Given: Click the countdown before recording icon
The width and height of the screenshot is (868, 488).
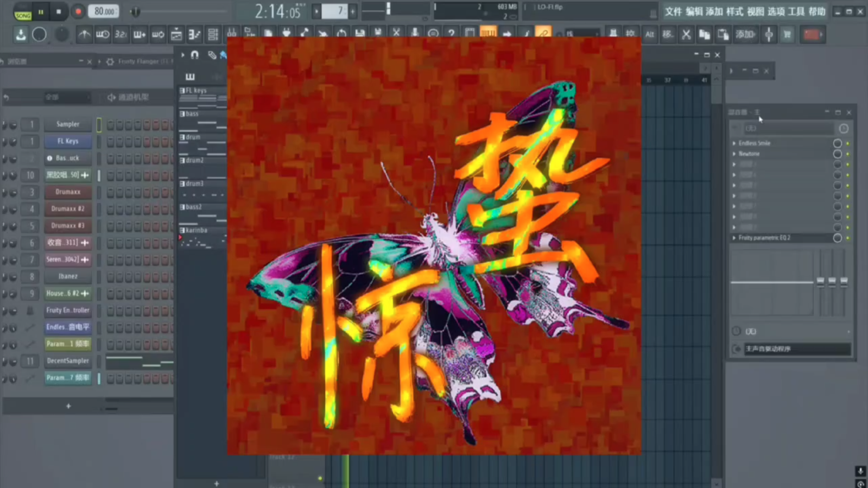Looking at the screenshot, I should point(121,35).
